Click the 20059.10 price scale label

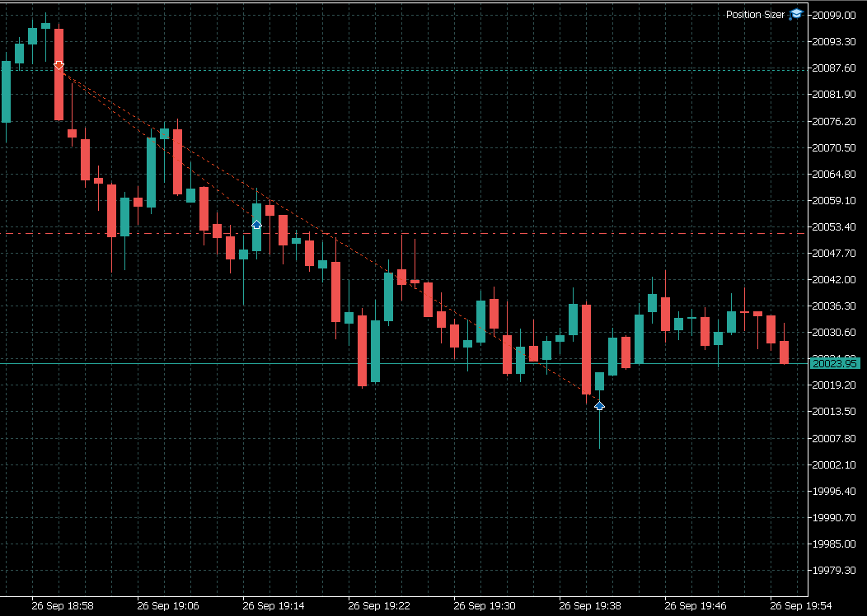833,201
